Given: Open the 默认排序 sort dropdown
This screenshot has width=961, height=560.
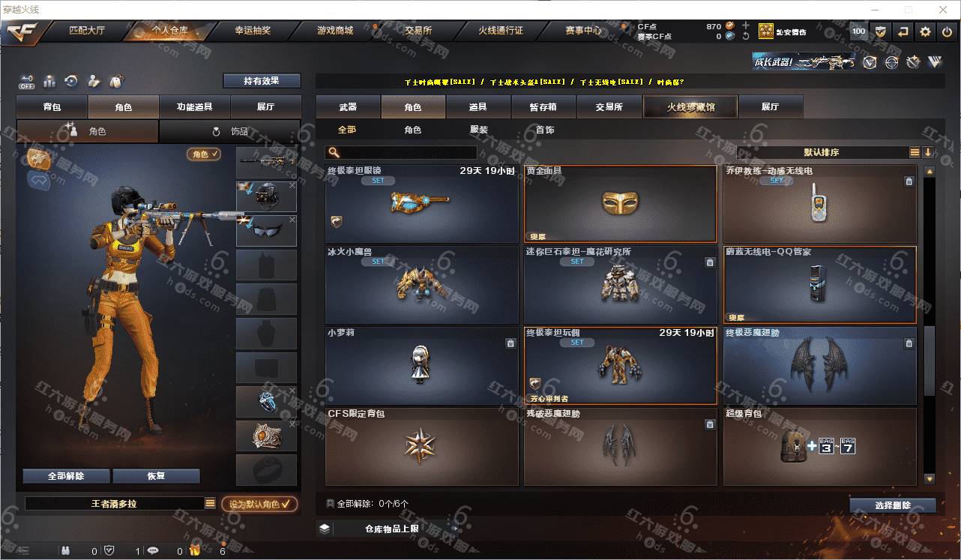Looking at the screenshot, I should pyautogui.click(x=822, y=152).
